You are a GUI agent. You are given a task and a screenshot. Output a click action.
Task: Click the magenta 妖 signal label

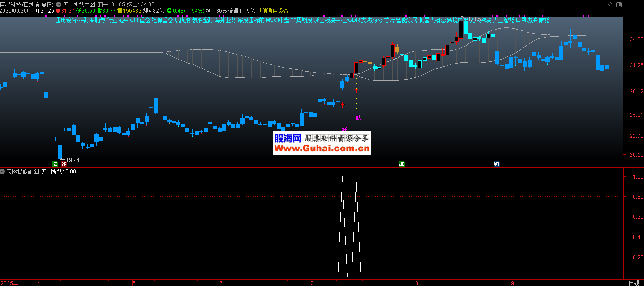click(x=358, y=118)
